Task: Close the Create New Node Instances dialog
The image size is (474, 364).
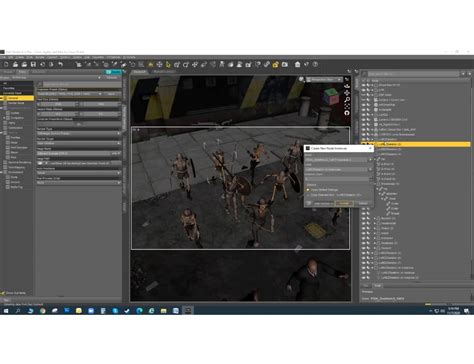Action: coord(370,148)
